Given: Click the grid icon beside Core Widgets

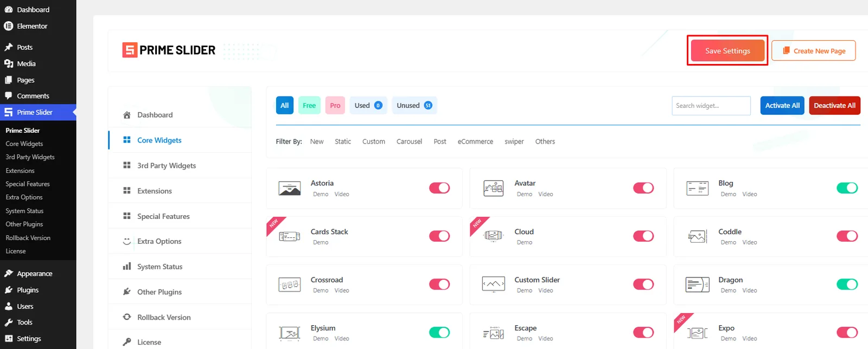Looking at the screenshot, I should point(127,140).
